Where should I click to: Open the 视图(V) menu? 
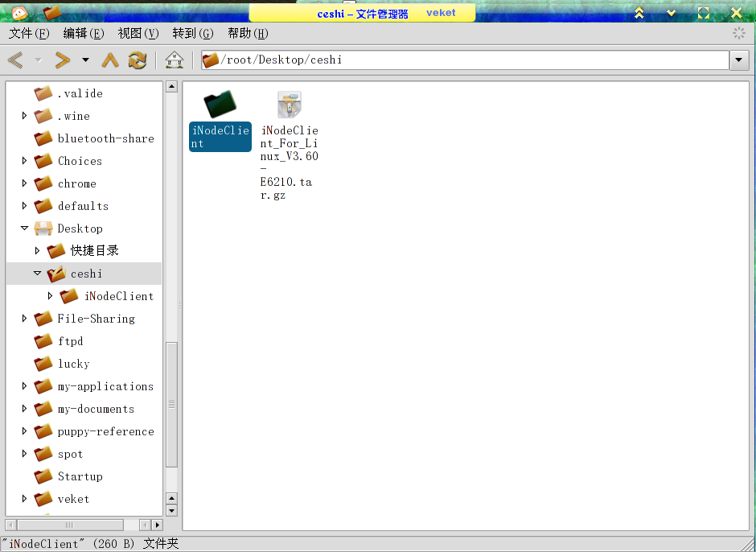click(138, 33)
